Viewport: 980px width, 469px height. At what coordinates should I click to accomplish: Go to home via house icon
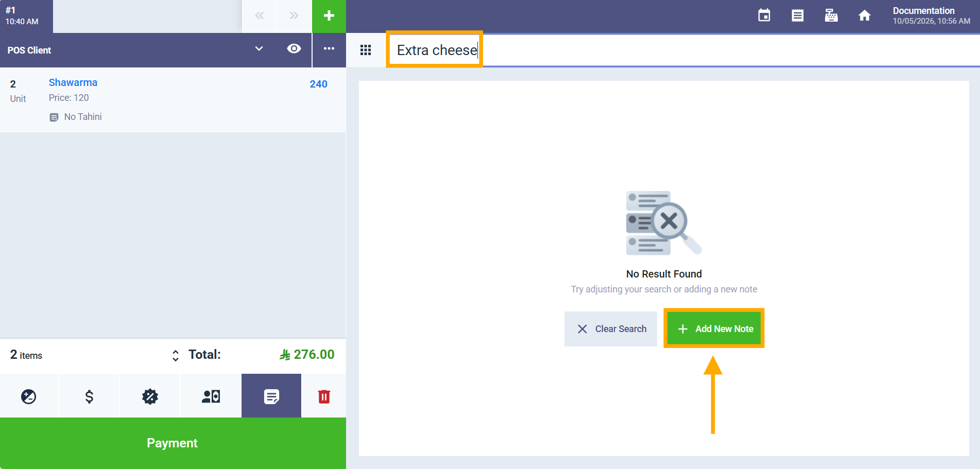[865, 15]
